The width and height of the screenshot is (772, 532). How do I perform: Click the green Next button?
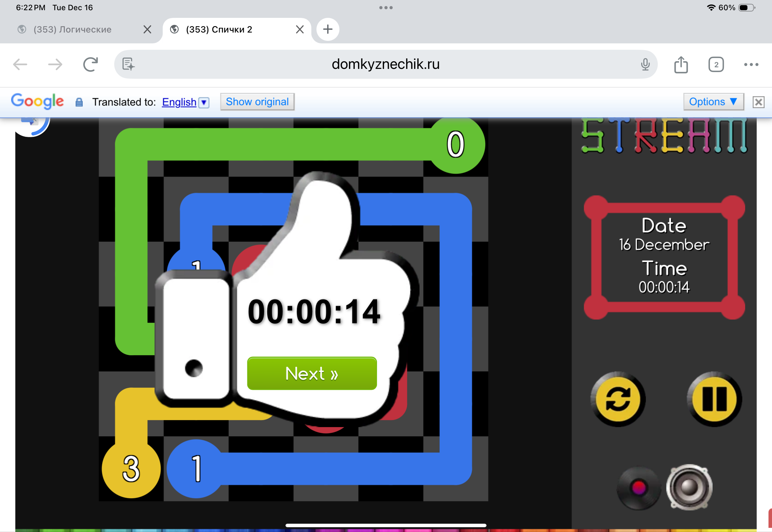point(312,373)
